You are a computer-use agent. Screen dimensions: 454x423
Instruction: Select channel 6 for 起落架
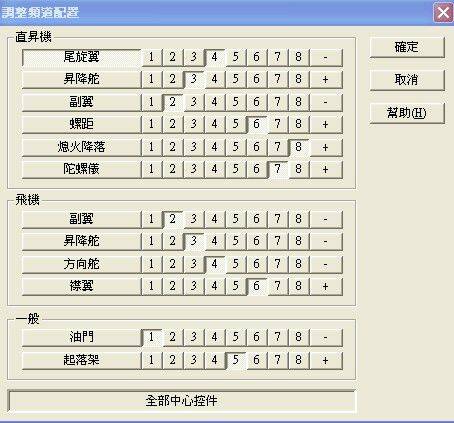pos(257,360)
